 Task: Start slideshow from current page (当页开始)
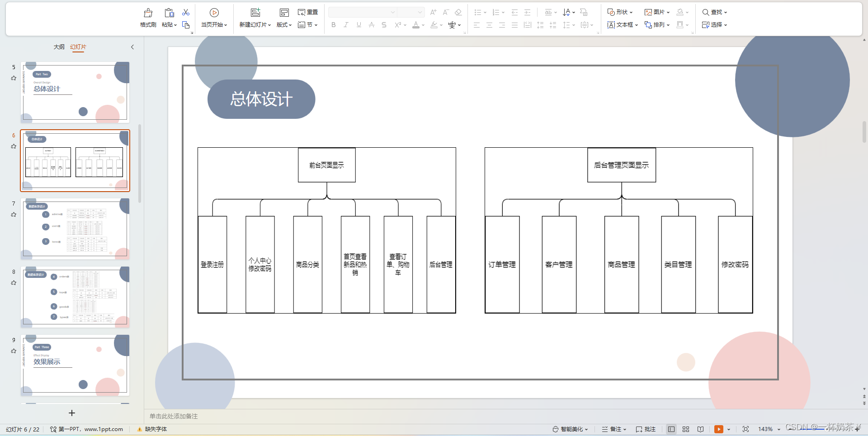click(214, 13)
